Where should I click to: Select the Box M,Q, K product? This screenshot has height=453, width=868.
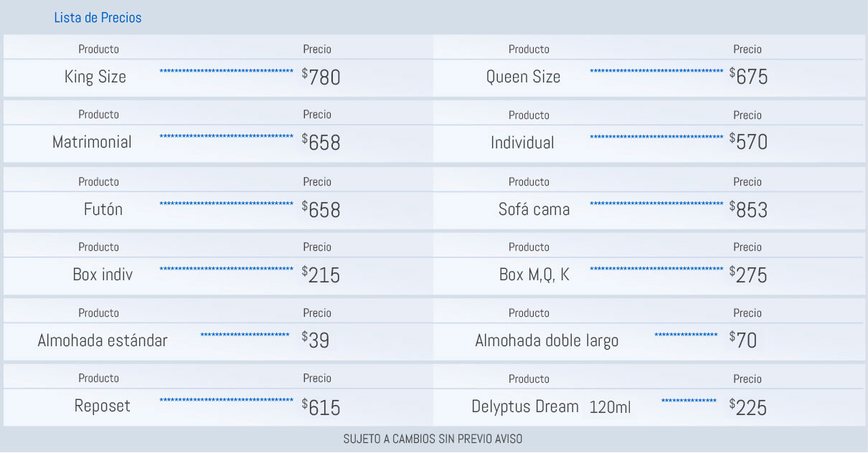point(534,275)
